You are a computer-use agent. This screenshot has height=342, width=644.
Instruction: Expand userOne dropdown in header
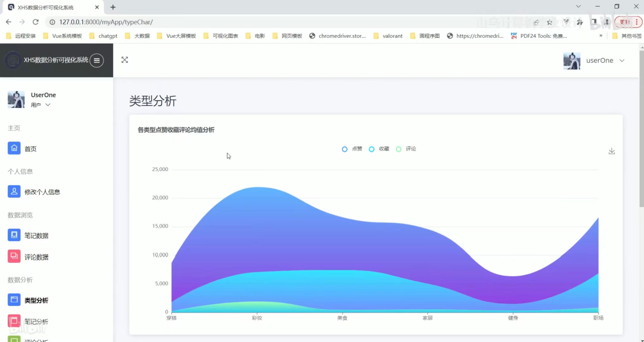(x=622, y=60)
